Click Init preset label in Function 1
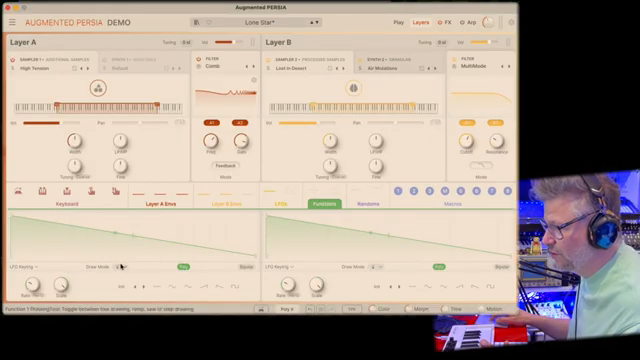Viewport: 640px width, 360px height. pyautogui.click(x=121, y=287)
